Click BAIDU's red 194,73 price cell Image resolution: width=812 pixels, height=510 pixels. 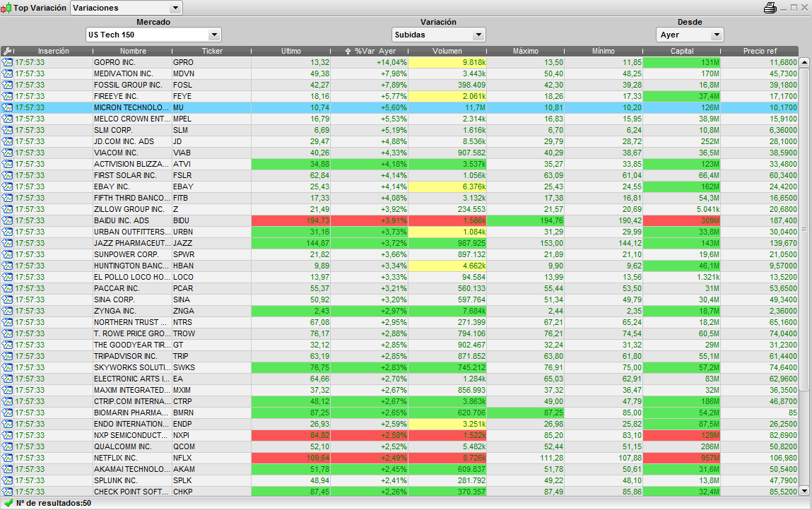coord(291,221)
